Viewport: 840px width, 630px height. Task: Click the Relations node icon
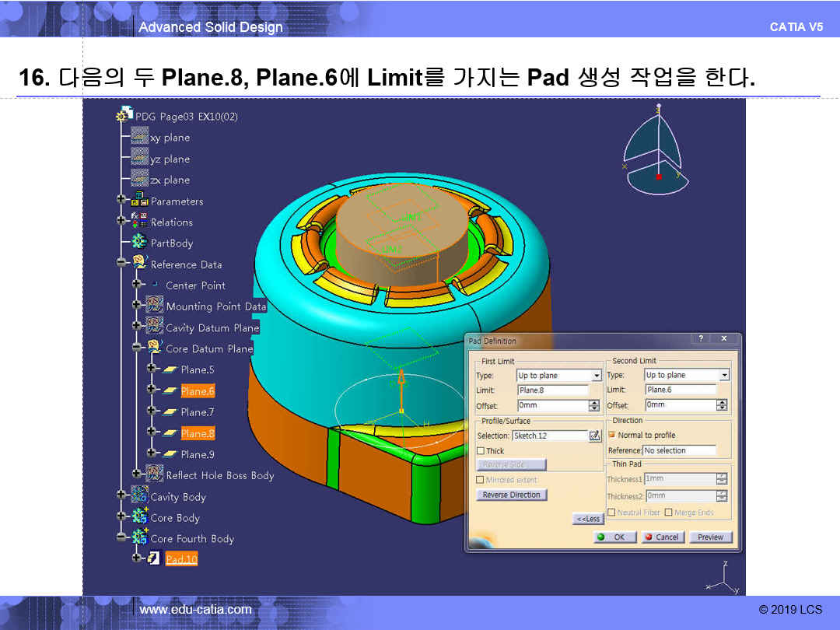(140, 222)
